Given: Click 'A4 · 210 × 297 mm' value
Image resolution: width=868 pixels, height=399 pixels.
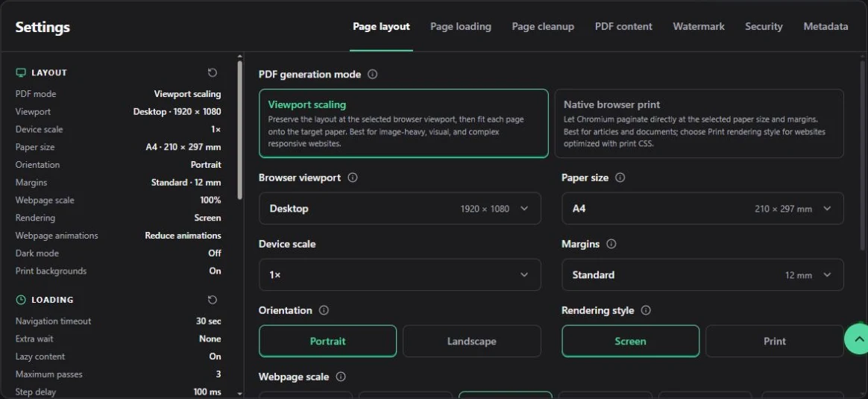Looking at the screenshot, I should coord(183,147).
